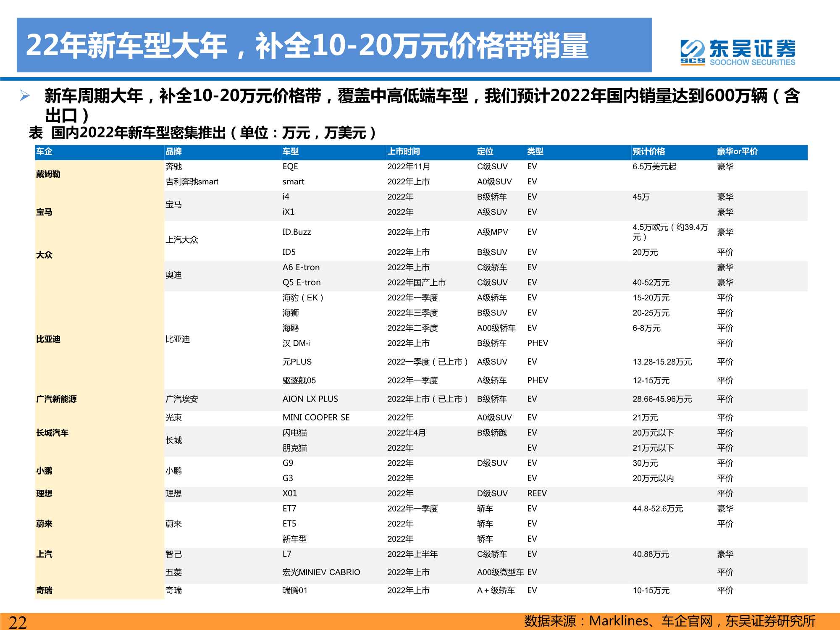
Task: Click the '新车型' model cell
Action: pyautogui.click(x=295, y=539)
